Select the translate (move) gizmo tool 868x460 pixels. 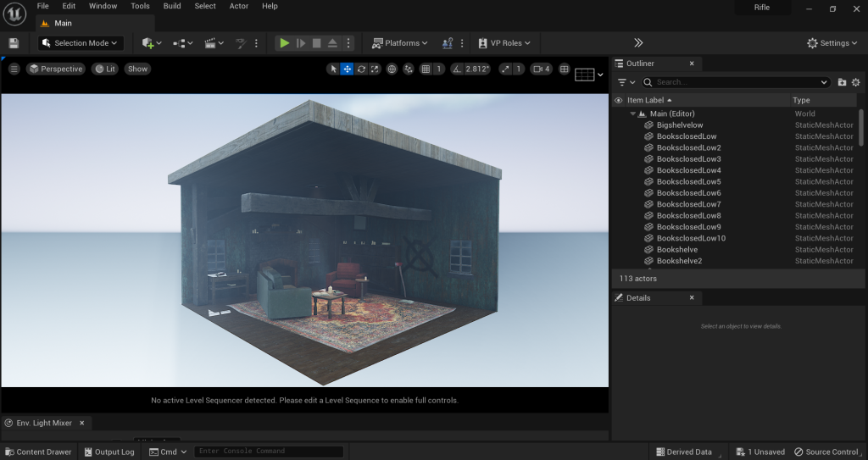[348, 69]
